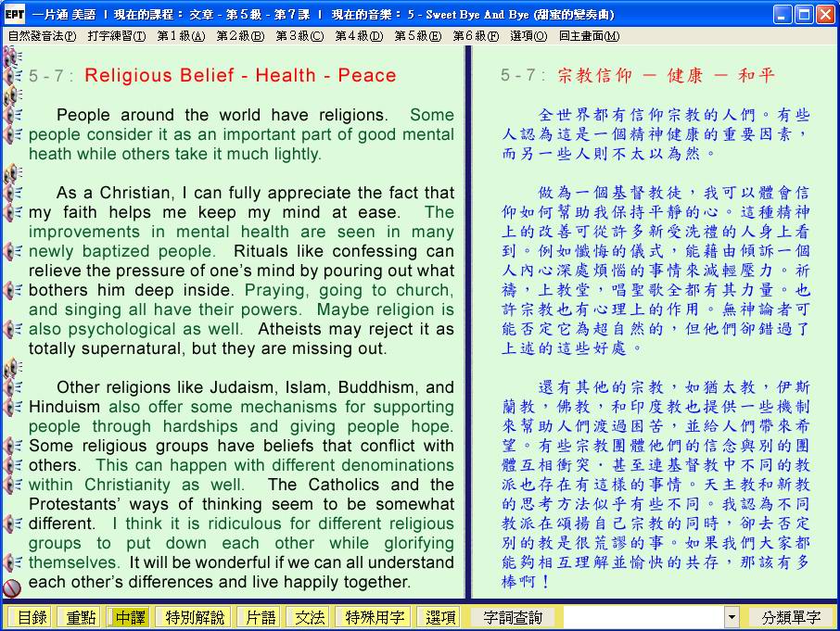Image resolution: width=840 pixels, height=631 pixels.
Task: Click speaker icon beside 'People around the world'
Action: pos(12,115)
